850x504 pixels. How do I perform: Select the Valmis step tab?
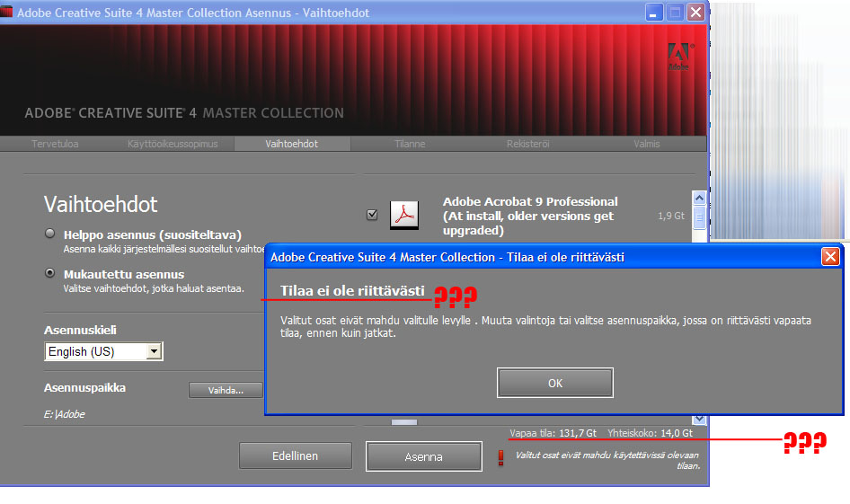(x=647, y=144)
